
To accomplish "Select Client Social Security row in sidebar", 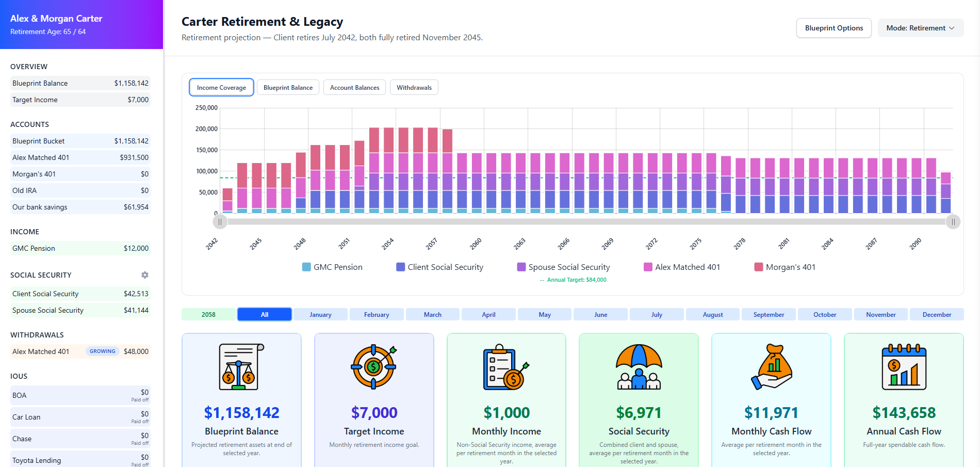I will pyautogui.click(x=80, y=294).
